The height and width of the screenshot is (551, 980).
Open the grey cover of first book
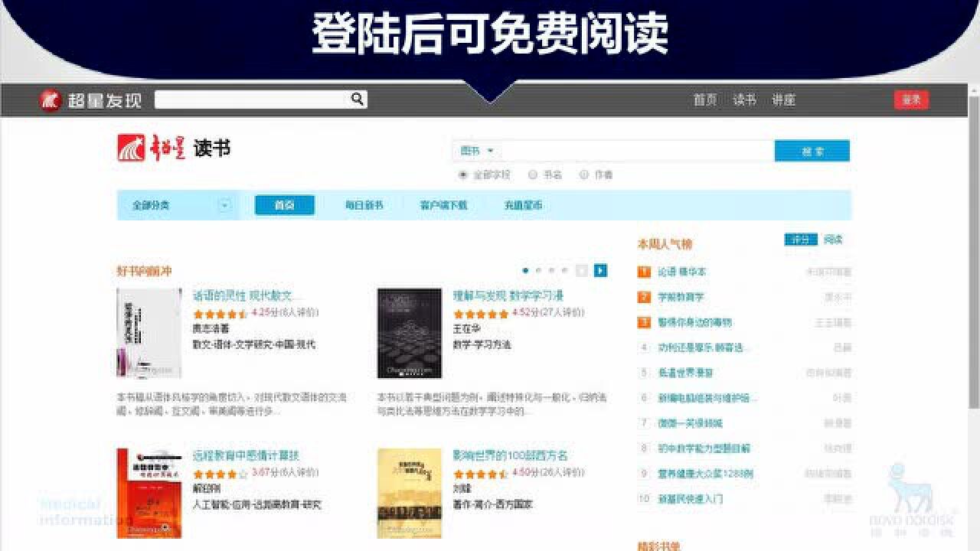[149, 333]
